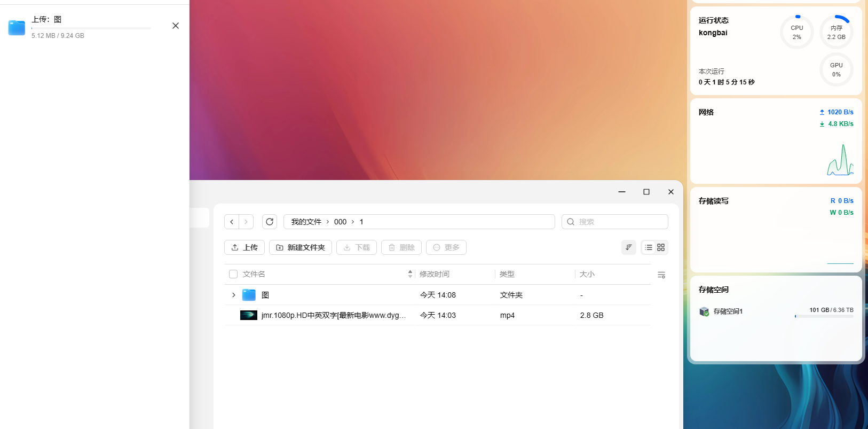868x429 pixels.
Task: Click the 图 folder icon in the list
Action: (x=249, y=295)
